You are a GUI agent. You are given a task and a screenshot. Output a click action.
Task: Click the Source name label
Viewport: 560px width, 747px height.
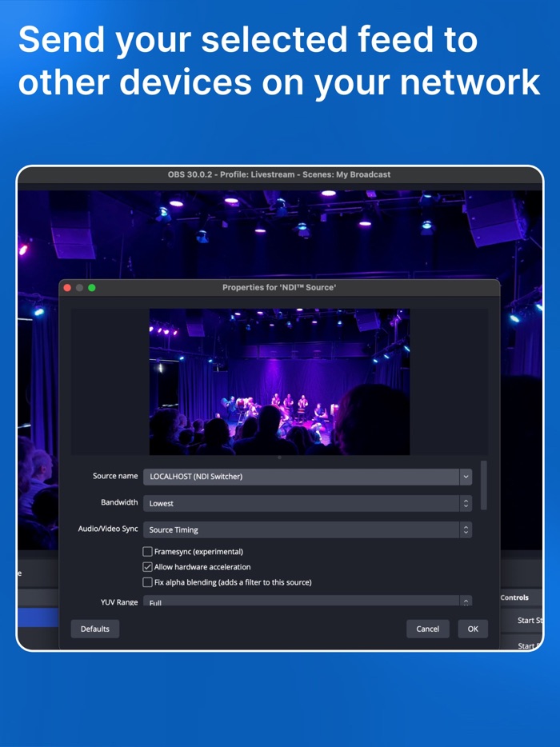(115, 476)
